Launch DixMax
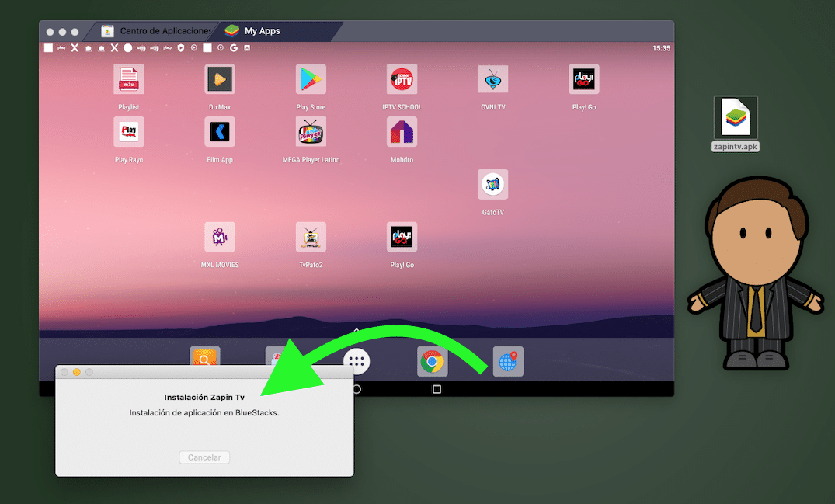 219,78
